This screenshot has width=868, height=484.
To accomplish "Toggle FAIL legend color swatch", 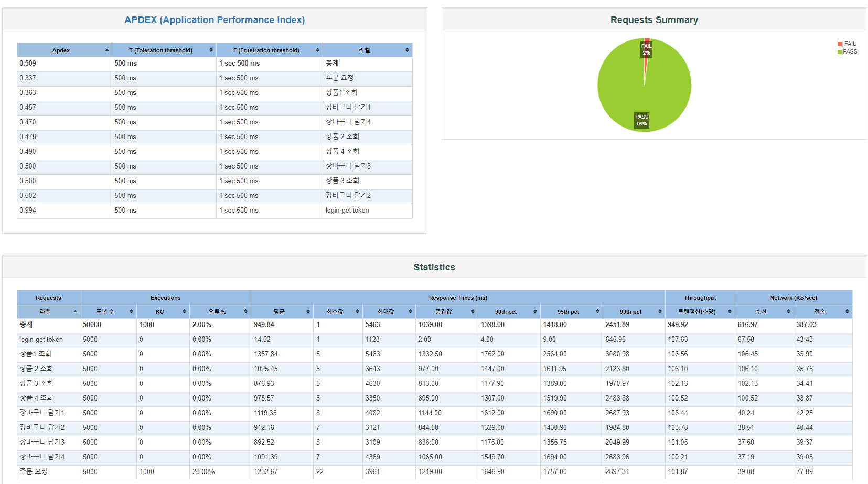I will click(840, 44).
